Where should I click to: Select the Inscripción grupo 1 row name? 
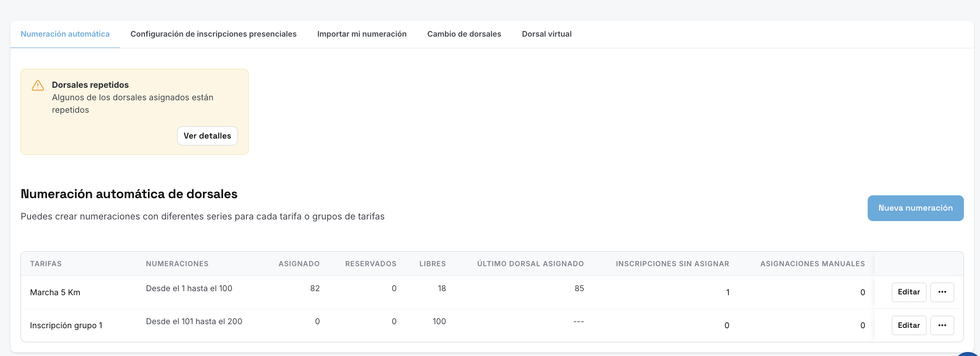pos(66,325)
